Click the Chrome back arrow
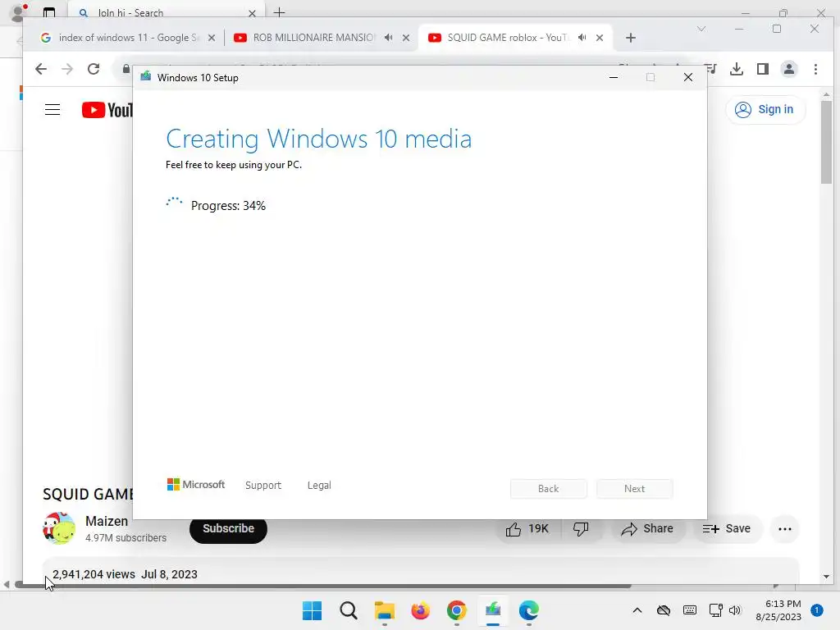 [41, 69]
